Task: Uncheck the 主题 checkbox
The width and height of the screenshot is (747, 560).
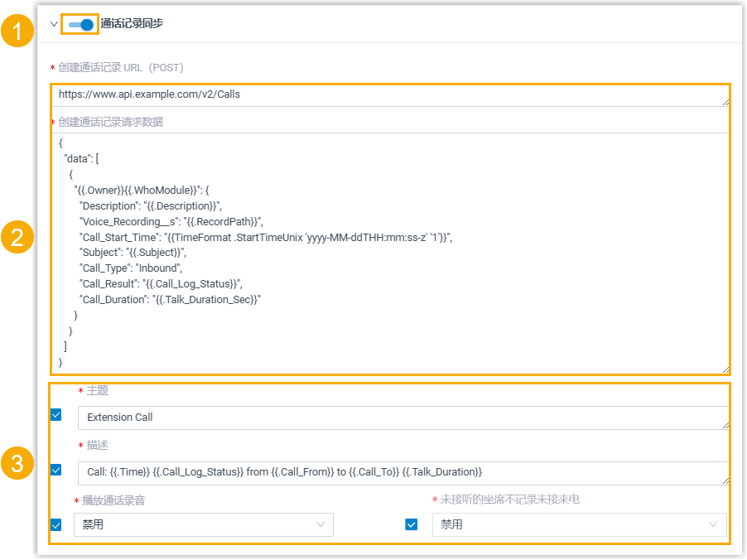Action: 56,415
